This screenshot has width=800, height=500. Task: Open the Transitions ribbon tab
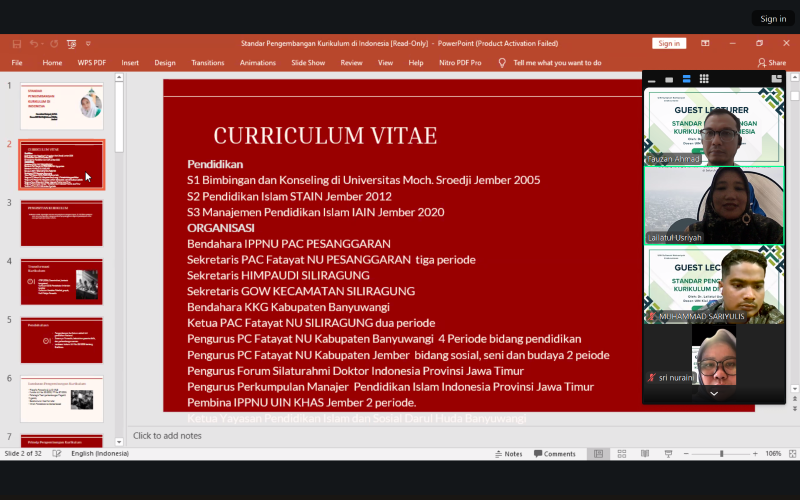pyautogui.click(x=208, y=62)
